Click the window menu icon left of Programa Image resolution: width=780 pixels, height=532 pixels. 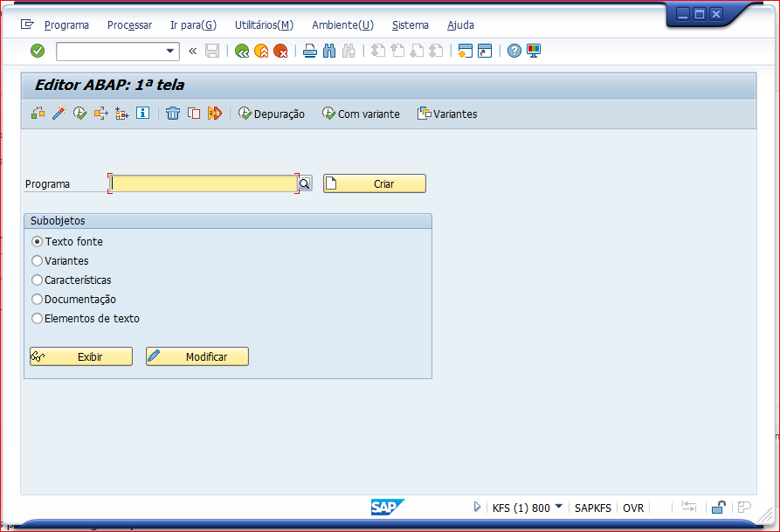[27, 24]
